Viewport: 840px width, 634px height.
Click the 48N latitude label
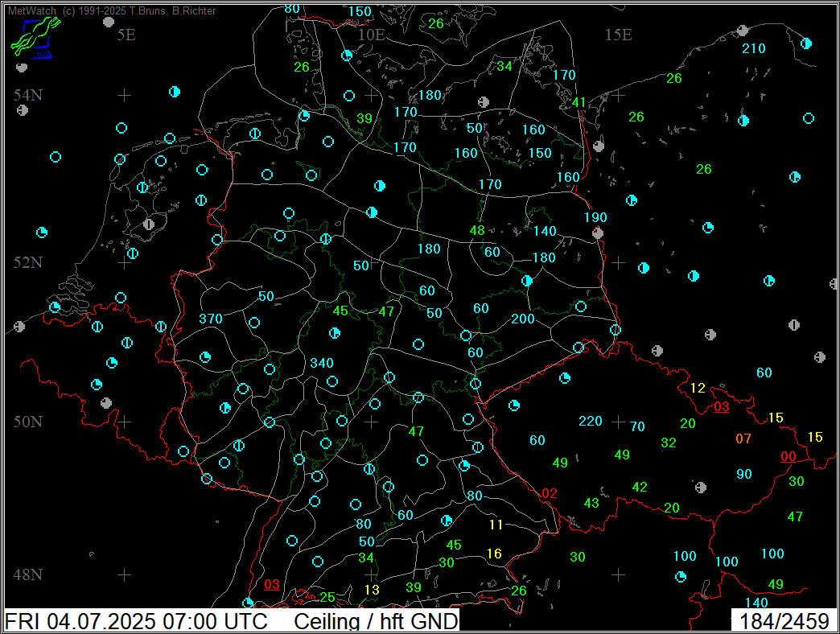coord(28,574)
